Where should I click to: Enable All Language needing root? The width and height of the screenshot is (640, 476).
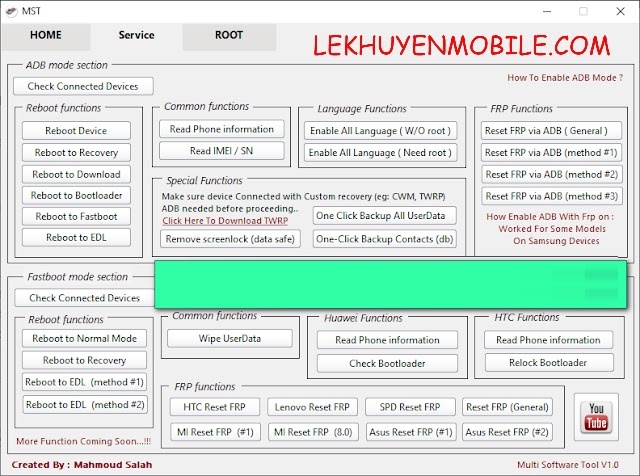(380, 153)
